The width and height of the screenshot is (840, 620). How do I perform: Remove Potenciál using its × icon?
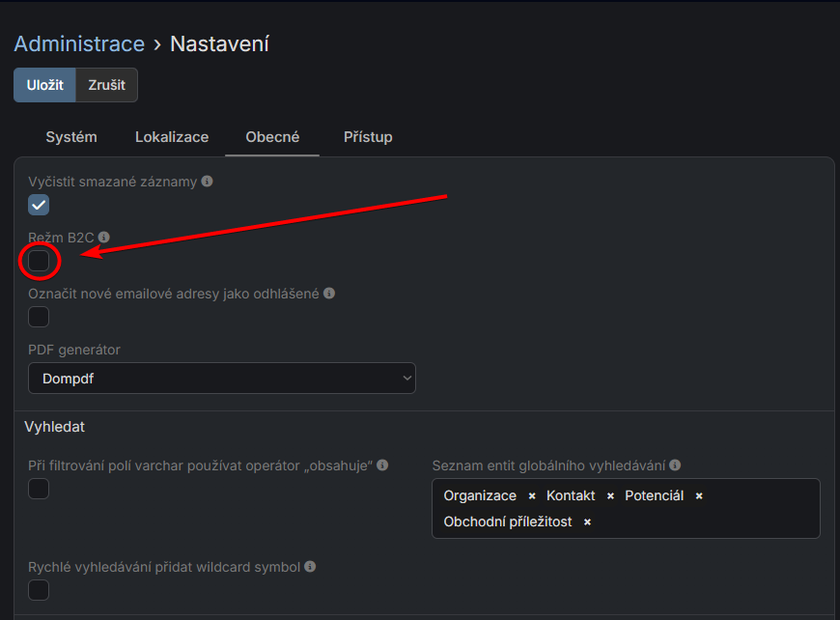[x=698, y=495]
